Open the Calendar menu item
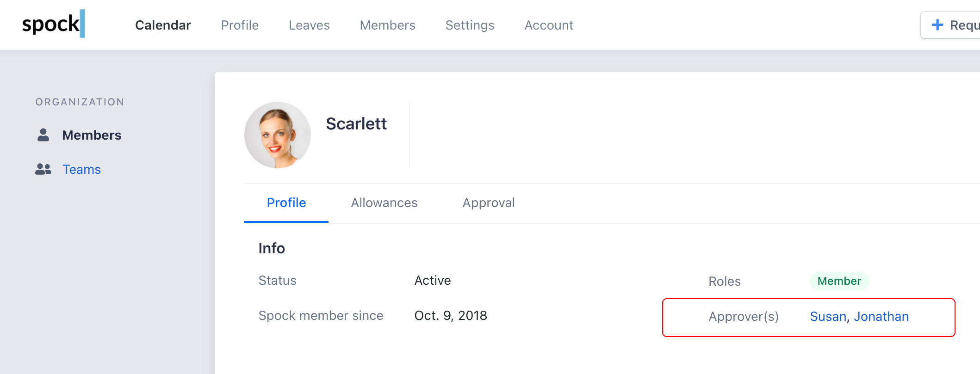The image size is (980, 374). pos(163,25)
